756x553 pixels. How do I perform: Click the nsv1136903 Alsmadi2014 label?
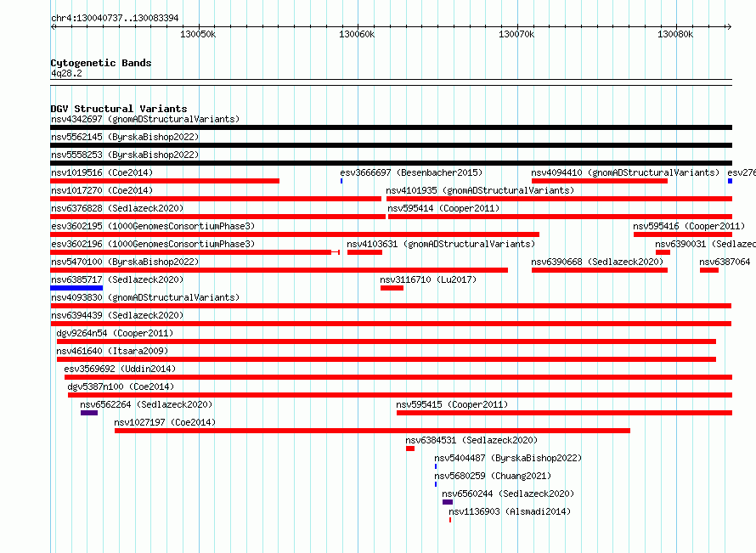point(510,511)
